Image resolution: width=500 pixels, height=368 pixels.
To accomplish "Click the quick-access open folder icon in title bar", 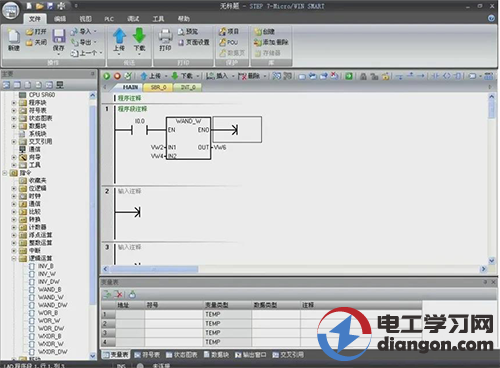I will [x=39, y=6].
